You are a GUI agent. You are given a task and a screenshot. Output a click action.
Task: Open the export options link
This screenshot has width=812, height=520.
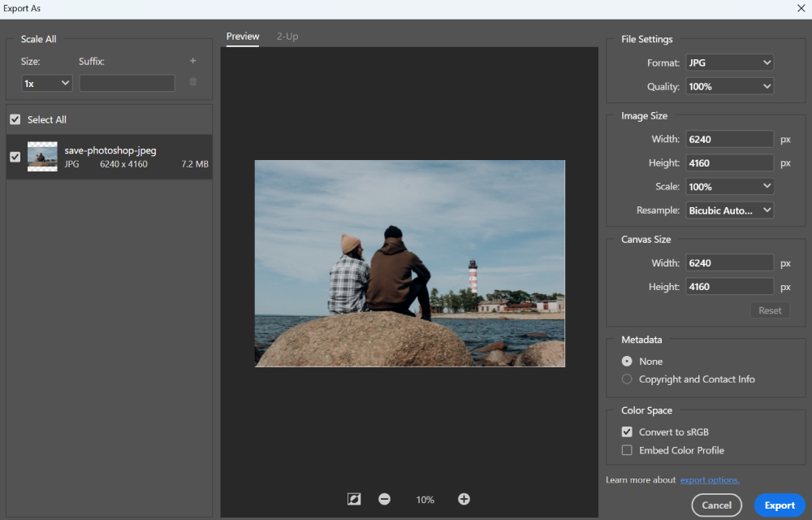710,480
